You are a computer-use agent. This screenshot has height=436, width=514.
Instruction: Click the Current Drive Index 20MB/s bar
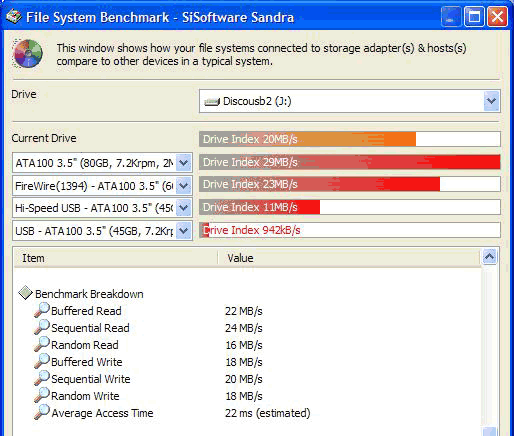pos(350,139)
